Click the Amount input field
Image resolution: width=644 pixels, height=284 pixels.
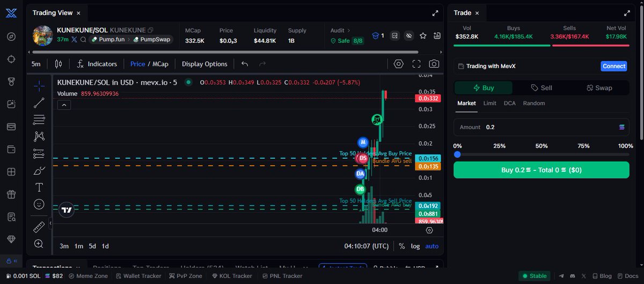coord(541,127)
